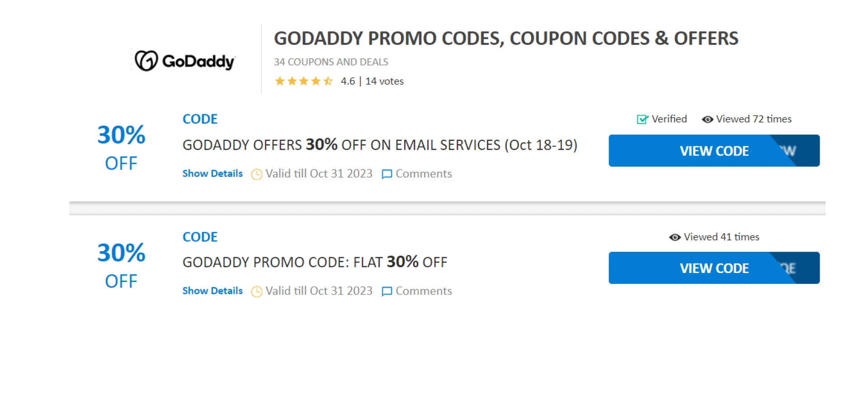Click the clock icon on the flat 30% offer
Screen dimensions: 868x405
(256, 292)
